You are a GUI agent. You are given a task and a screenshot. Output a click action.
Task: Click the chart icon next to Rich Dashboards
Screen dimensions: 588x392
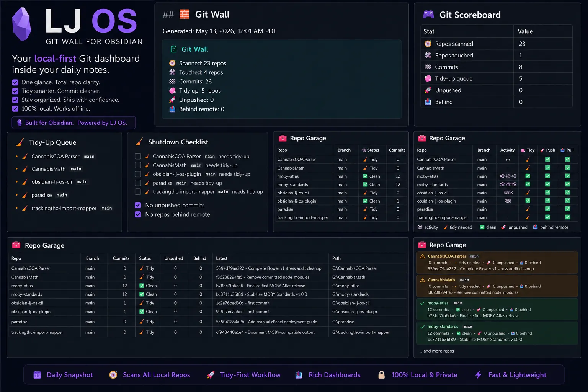point(299,375)
